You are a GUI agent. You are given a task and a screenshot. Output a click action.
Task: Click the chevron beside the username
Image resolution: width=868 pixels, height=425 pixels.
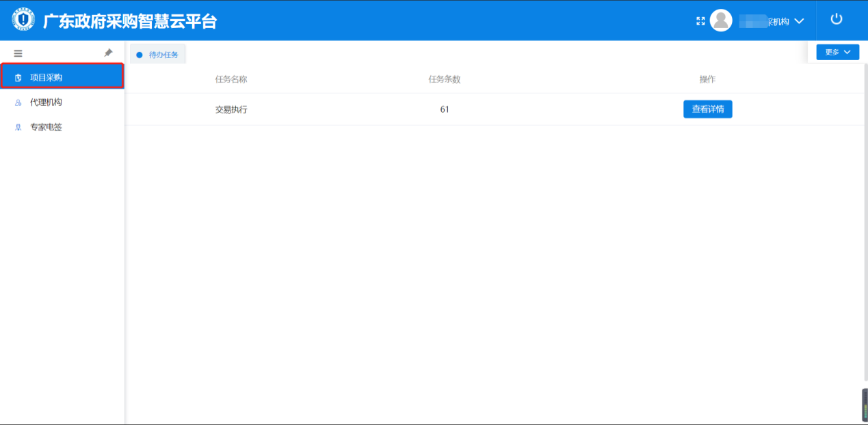point(799,21)
